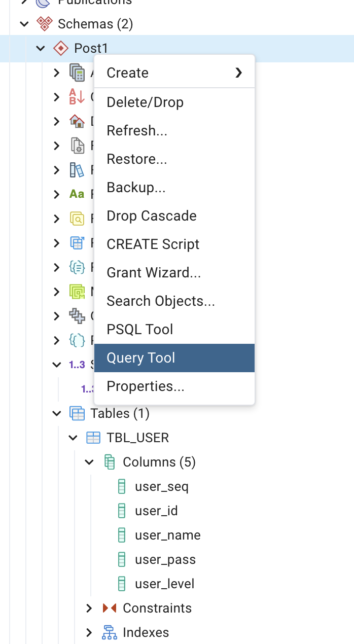Click the user_pass column icon
This screenshot has width=354, height=644.
coord(122,559)
